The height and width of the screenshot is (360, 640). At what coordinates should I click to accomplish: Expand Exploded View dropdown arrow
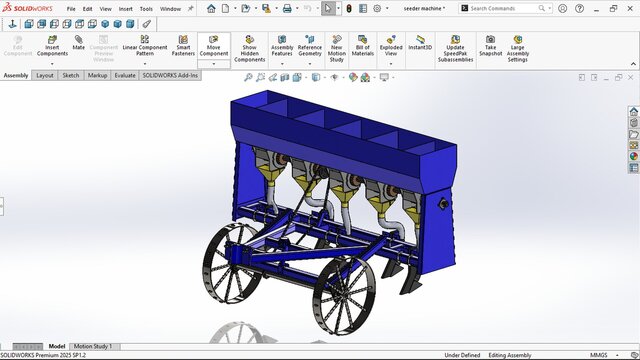[x=391, y=64]
